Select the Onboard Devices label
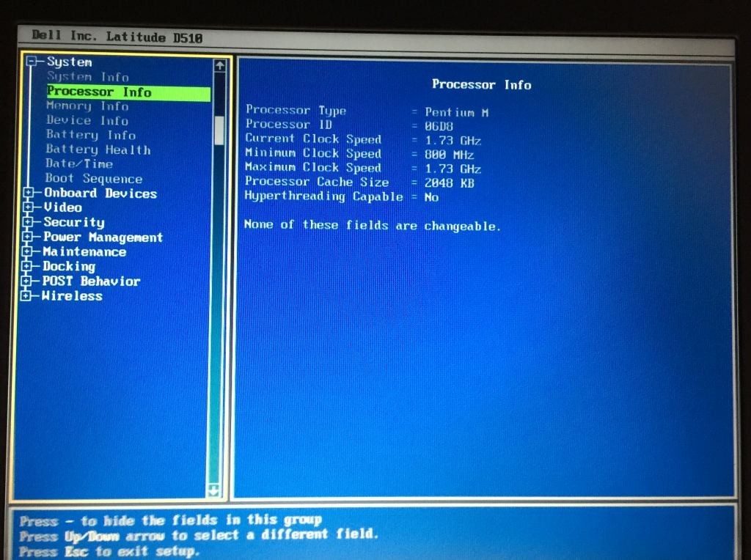Screen dimensions: 751x560 [x=100, y=193]
